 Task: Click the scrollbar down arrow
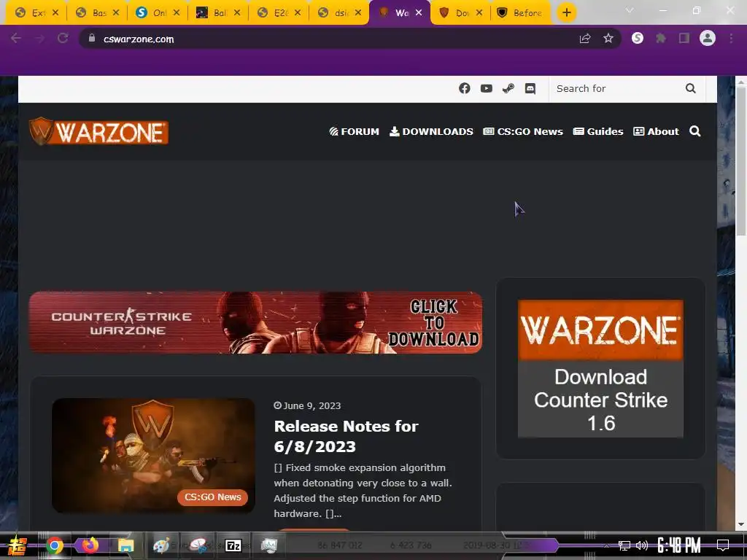point(741,524)
